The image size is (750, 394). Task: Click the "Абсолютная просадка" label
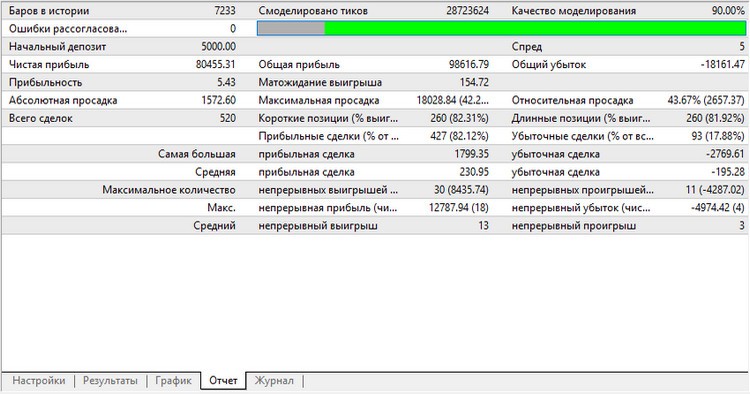(x=63, y=100)
